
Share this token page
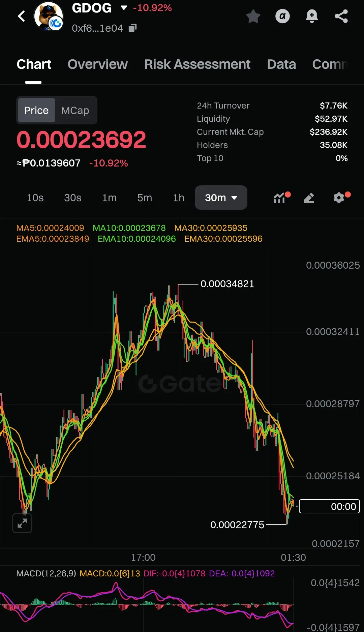click(x=341, y=16)
